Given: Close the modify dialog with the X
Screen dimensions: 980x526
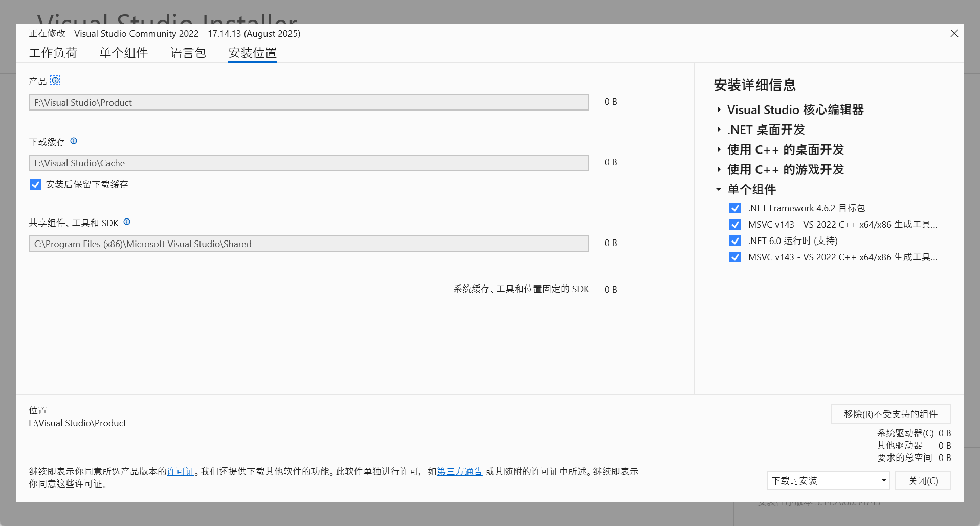Looking at the screenshot, I should click(x=954, y=33).
